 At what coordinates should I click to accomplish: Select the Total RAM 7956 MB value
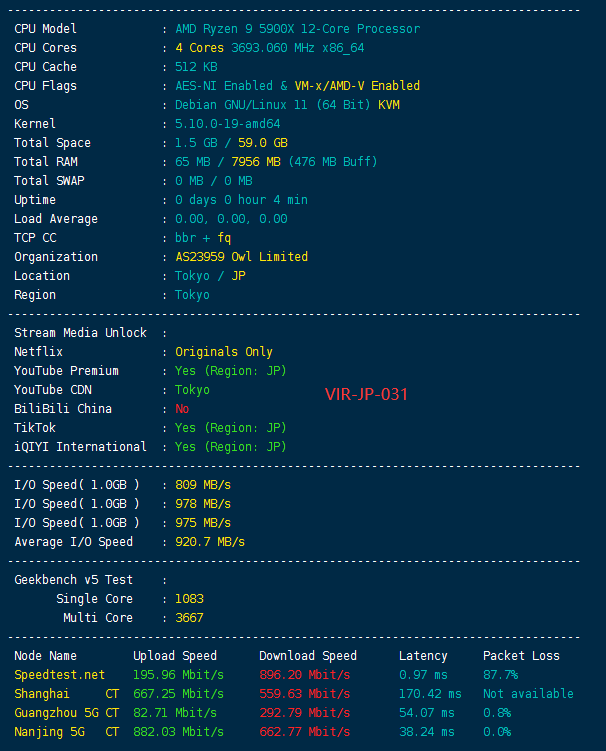[x=256, y=162]
